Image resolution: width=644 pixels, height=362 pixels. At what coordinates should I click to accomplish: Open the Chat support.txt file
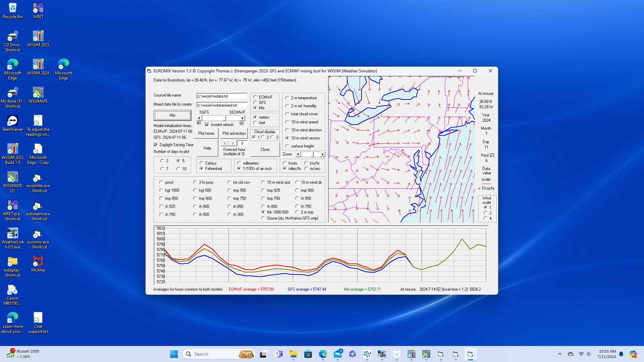click(x=38, y=323)
